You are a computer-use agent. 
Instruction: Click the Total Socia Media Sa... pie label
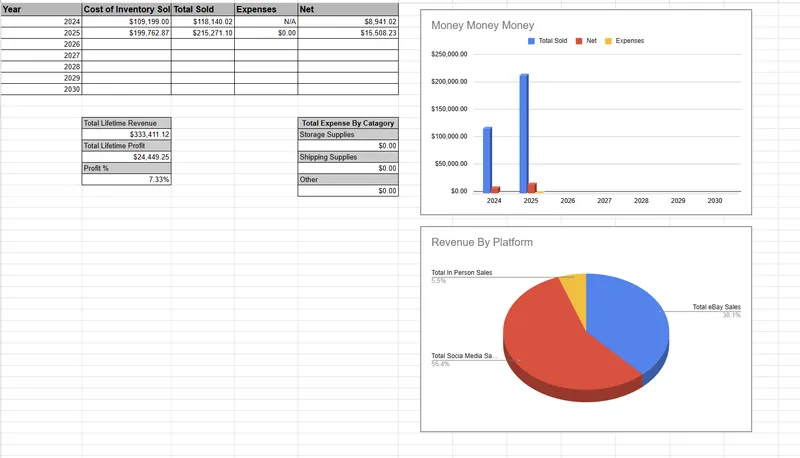(464, 355)
